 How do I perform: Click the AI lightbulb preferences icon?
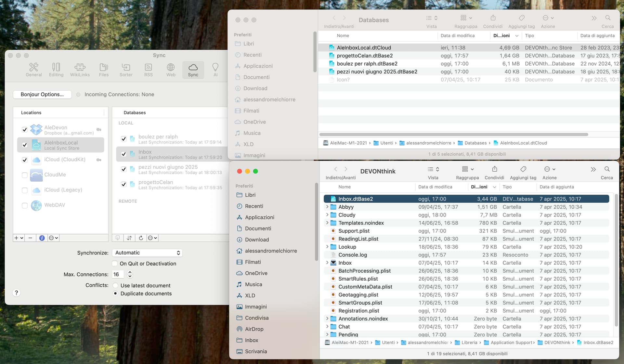pos(215,70)
